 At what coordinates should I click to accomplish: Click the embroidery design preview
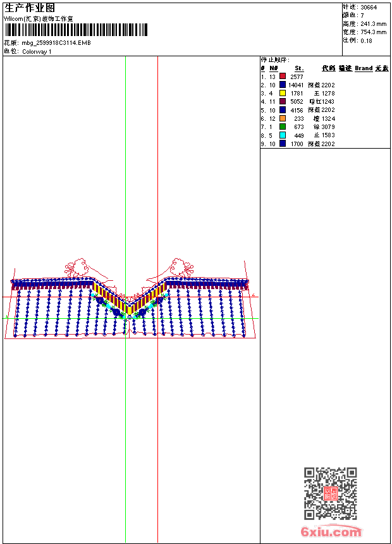point(130,299)
